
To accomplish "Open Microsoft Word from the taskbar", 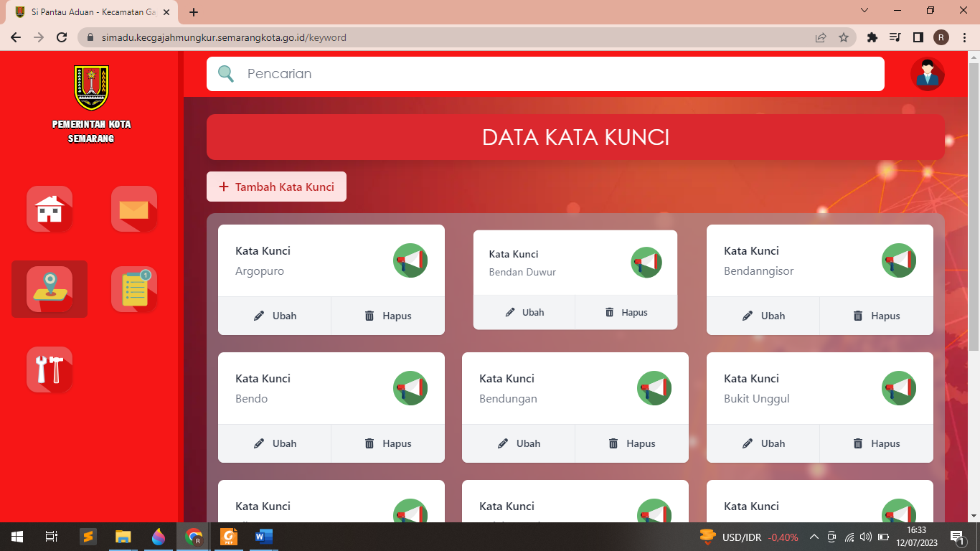I will (x=263, y=536).
